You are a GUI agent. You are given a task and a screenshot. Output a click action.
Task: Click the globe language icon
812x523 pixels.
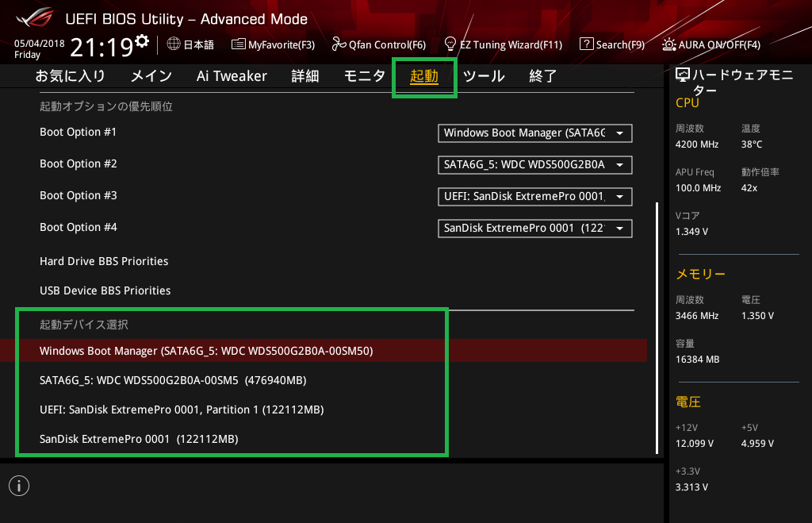[174, 44]
